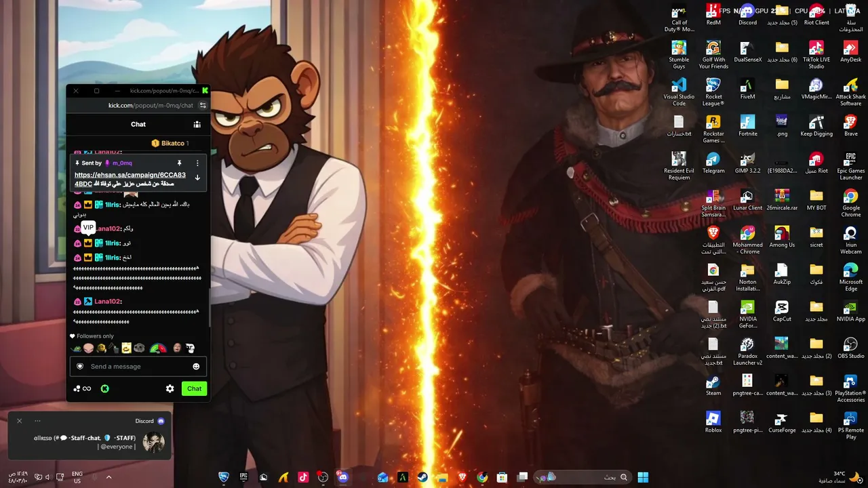Select the 26mircale.rar archive file
Viewport: 868px width, 488px height.
782,201
